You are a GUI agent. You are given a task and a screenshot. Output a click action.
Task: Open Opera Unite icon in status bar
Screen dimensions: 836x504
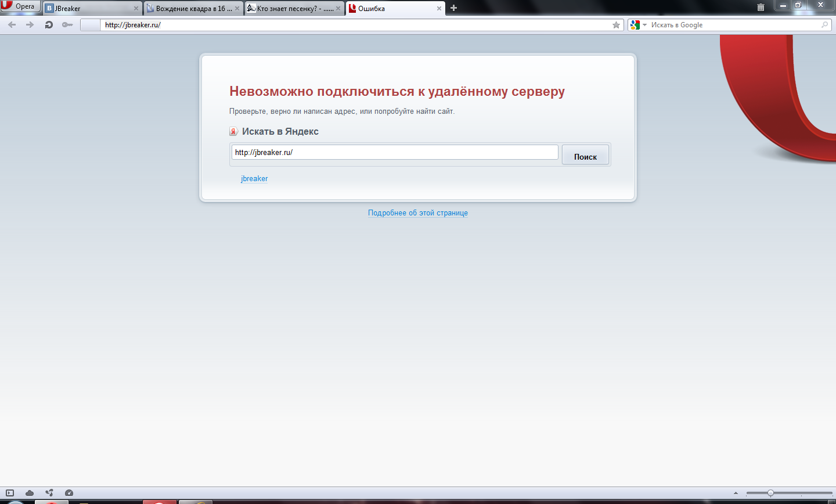tap(49, 493)
